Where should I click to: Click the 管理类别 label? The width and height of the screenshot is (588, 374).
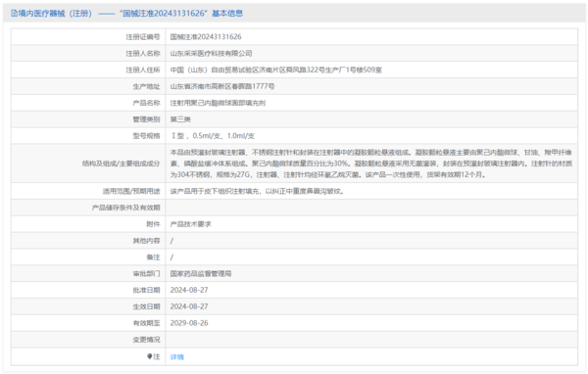146,119
